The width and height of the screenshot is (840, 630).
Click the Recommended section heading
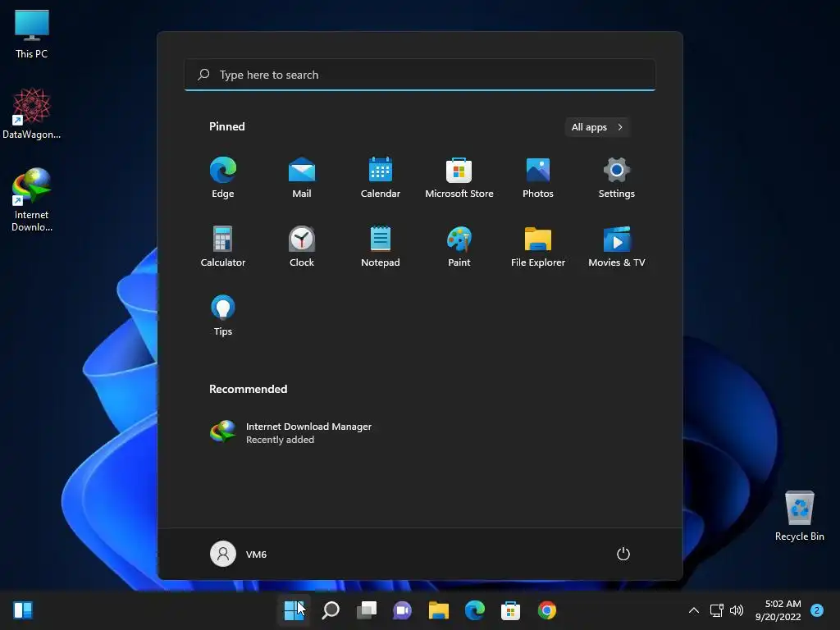pos(248,389)
